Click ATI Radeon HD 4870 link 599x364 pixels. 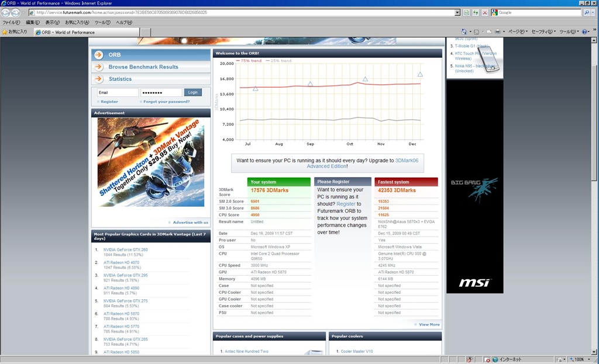(x=121, y=262)
